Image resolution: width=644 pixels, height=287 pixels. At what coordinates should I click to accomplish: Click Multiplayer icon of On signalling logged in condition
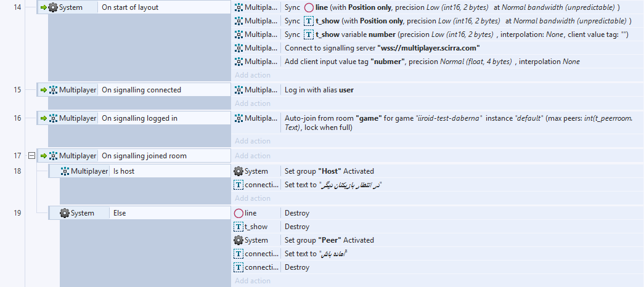tap(53, 118)
